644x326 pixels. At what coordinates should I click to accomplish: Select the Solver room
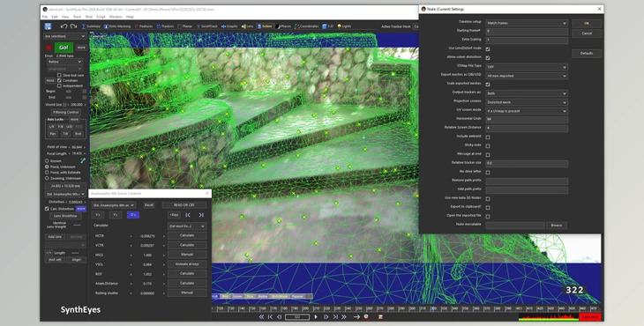pyautogui.click(x=265, y=26)
